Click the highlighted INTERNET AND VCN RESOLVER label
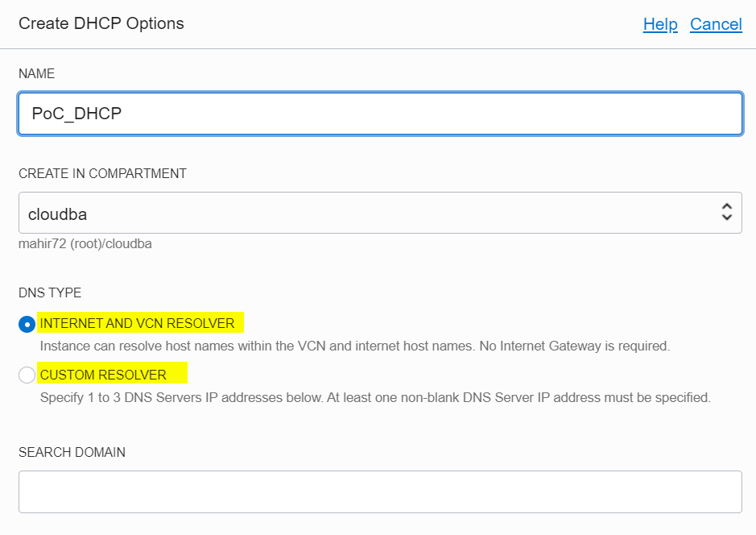The height and width of the screenshot is (535, 756). (x=137, y=324)
